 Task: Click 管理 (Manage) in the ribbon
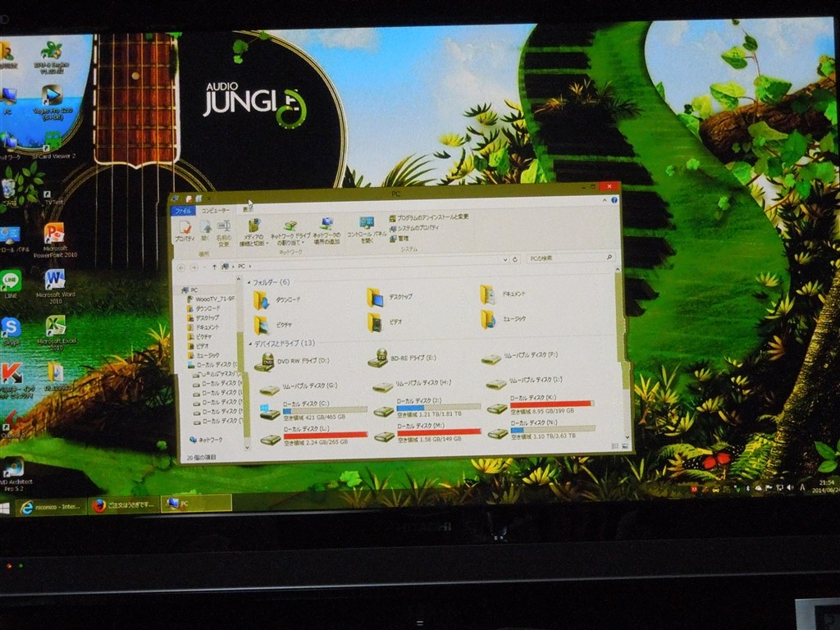coord(399,239)
